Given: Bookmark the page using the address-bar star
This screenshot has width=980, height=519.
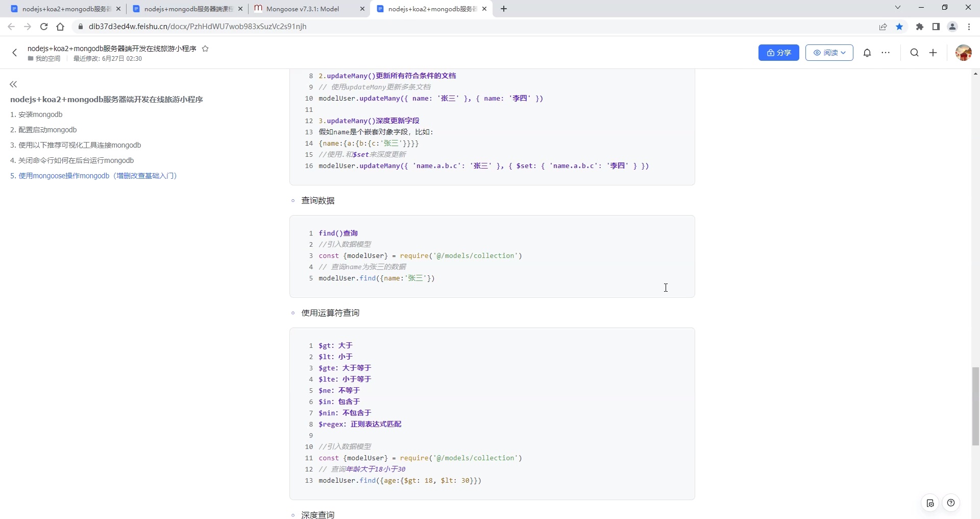Looking at the screenshot, I should click(x=900, y=27).
